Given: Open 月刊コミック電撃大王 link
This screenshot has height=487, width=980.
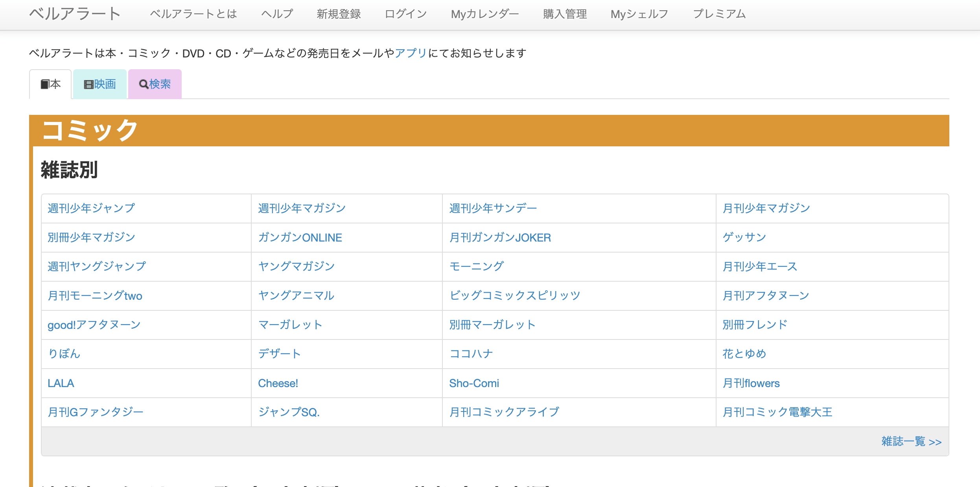Looking at the screenshot, I should 777,412.
